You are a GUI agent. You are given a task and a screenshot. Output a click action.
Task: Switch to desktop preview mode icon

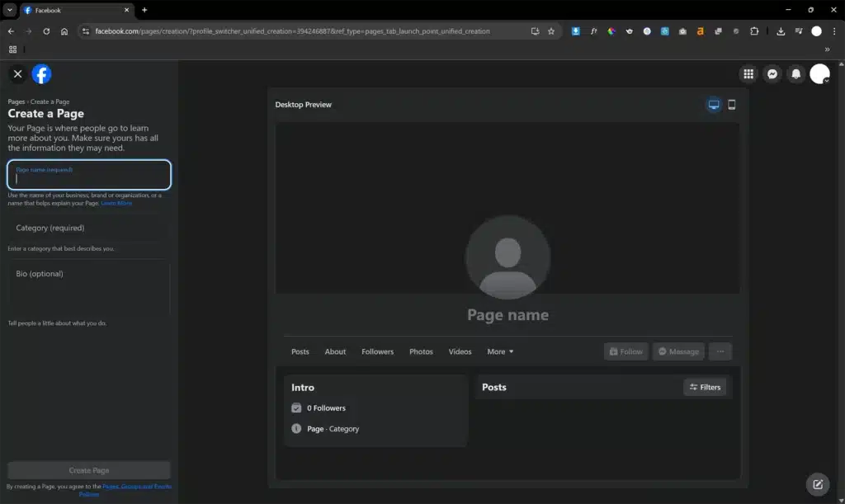[714, 105]
